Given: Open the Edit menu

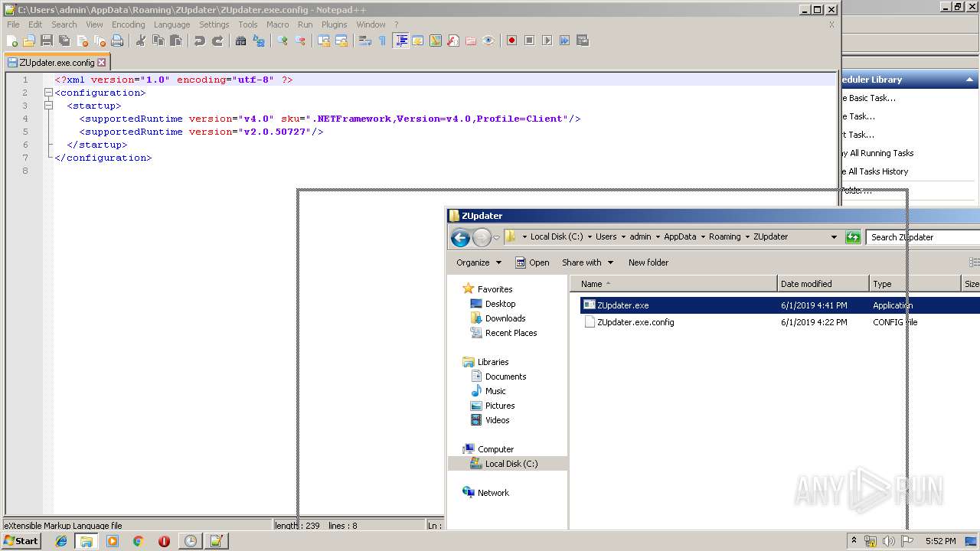Looking at the screenshot, I should coord(35,24).
